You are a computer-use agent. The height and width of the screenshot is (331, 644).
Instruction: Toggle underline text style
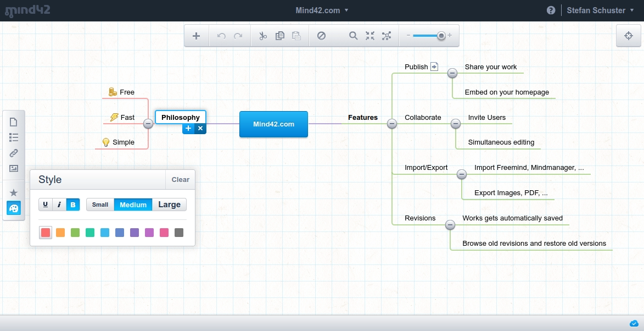[46, 205]
